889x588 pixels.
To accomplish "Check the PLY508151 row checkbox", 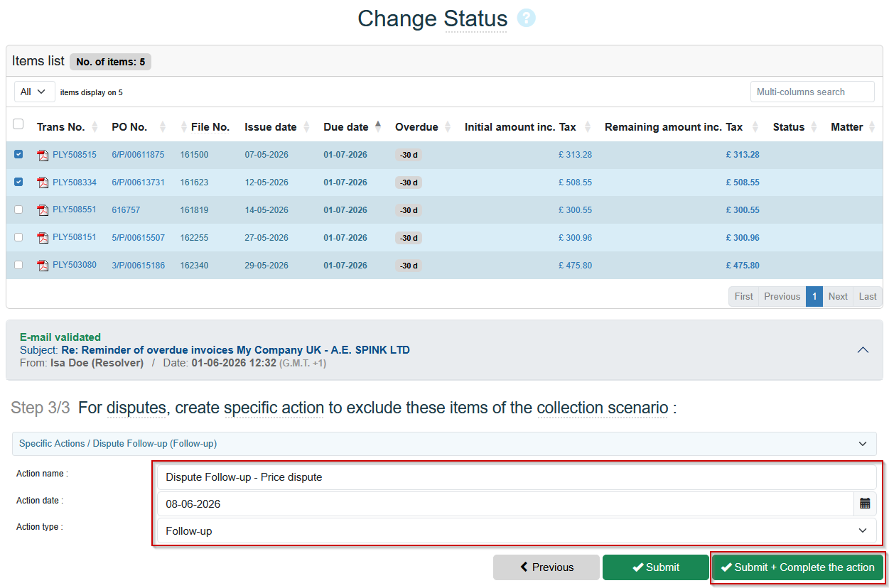I will pyautogui.click(x=18, y=237).
